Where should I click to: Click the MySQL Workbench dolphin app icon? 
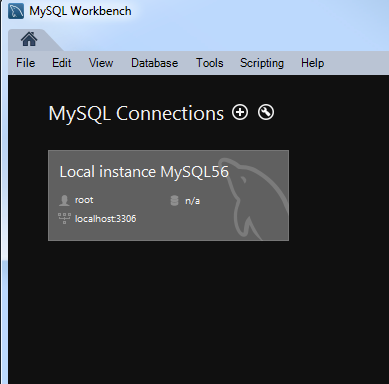16,11
